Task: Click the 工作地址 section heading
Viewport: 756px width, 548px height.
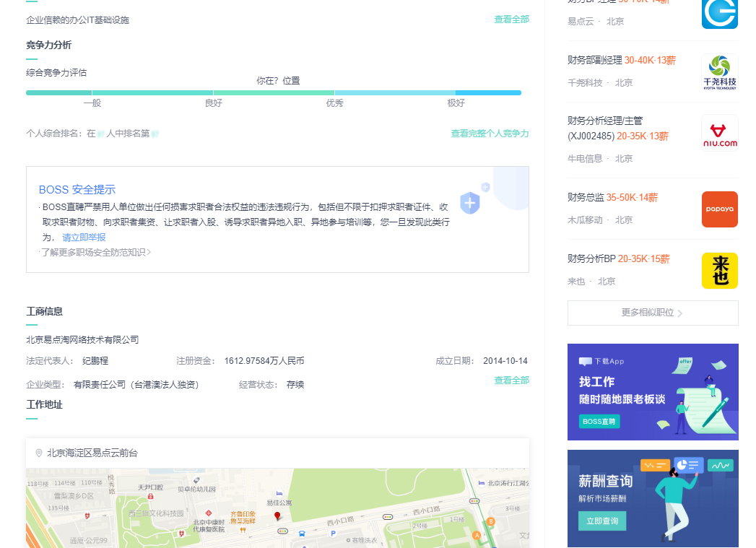Action: coord(44,404)
